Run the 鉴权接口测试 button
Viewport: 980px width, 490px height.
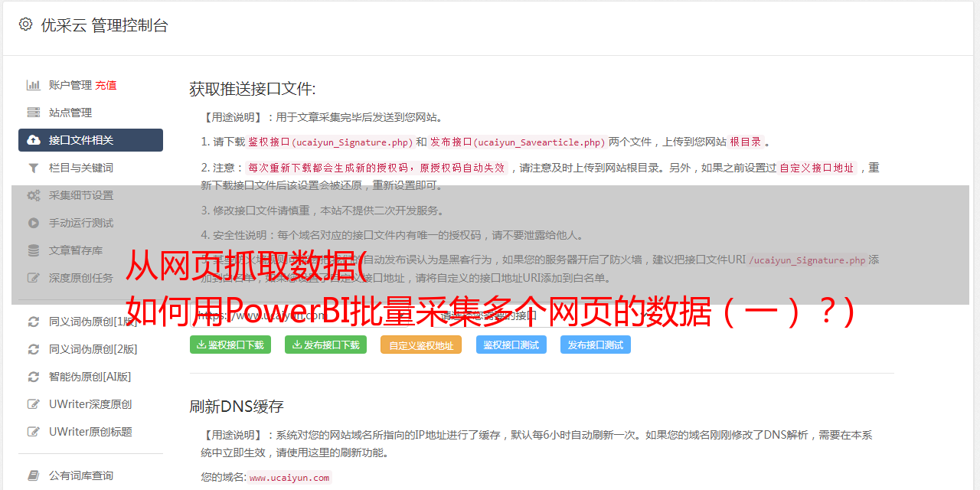[511, 345]
